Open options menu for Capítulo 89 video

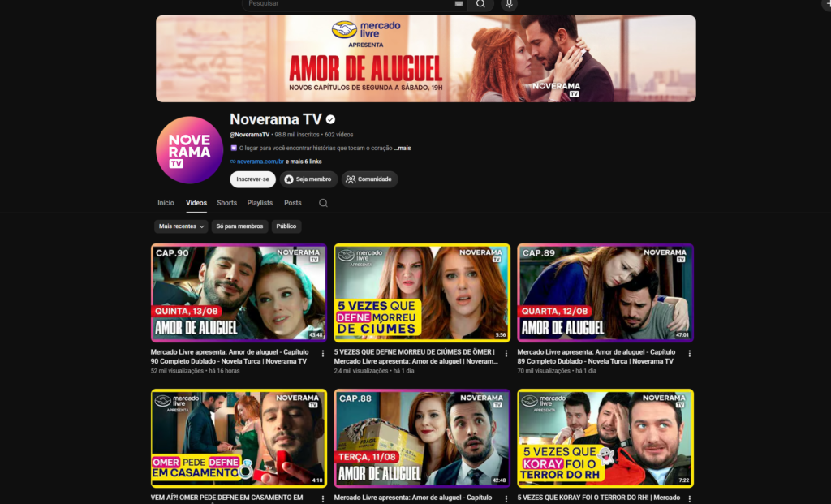point(690,354)
